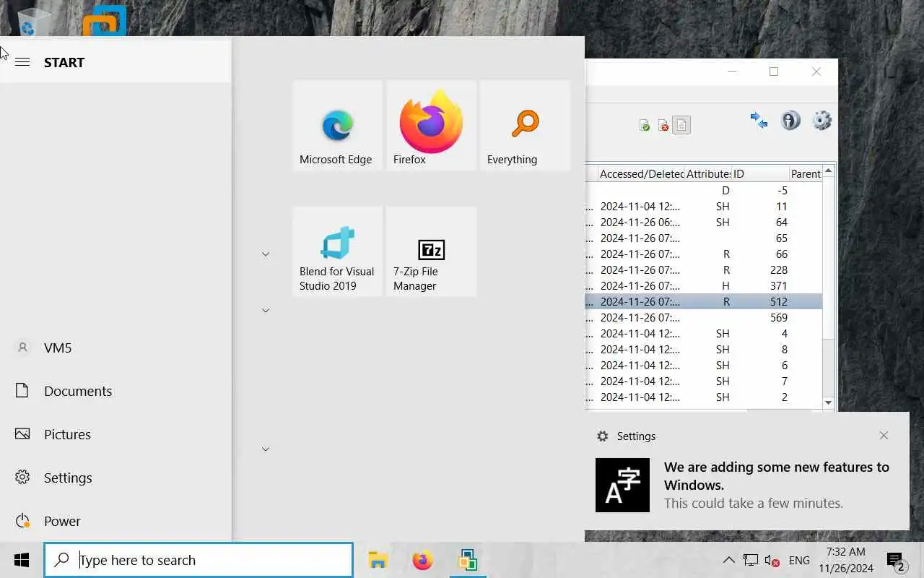Select the row with ID 65

coord(704,238)
